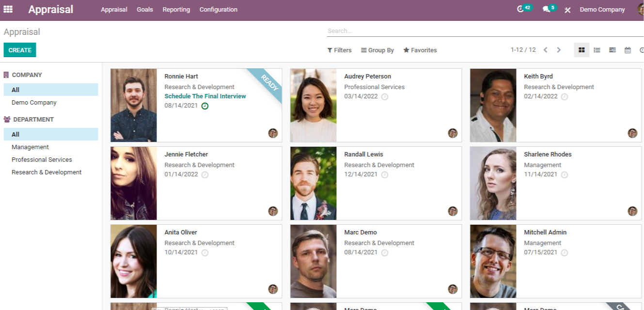Focus the Search input field
644x310 pixels.
[x=485, y=31]
